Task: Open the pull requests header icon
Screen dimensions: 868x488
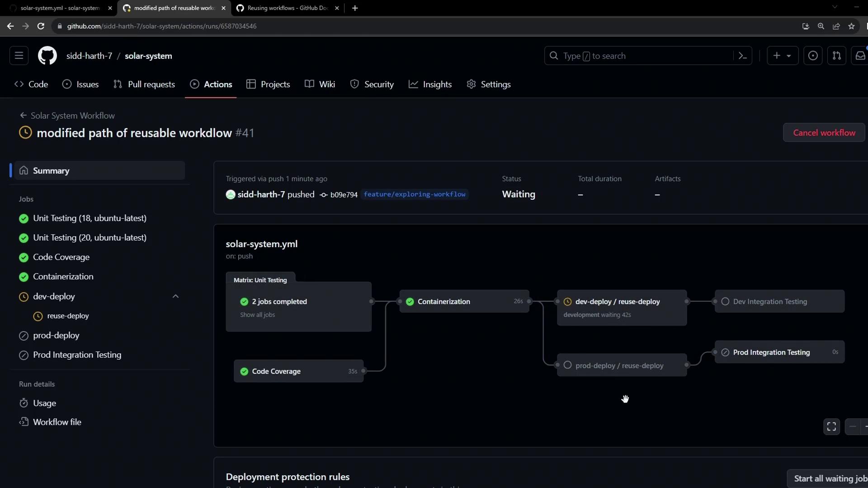Action: coord(836,56)
